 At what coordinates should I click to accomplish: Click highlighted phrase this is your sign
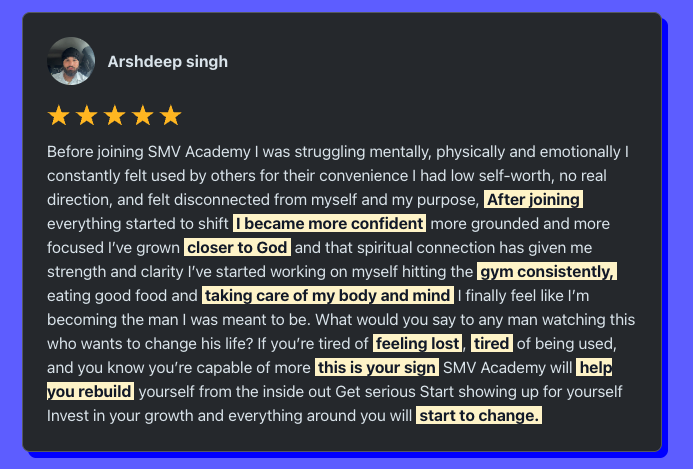coord(377,367)
